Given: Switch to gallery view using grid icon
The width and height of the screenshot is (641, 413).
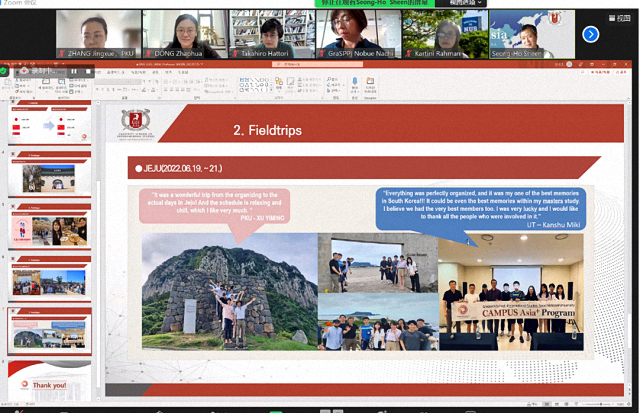Looking at the screenshot, I should (611, 17).
